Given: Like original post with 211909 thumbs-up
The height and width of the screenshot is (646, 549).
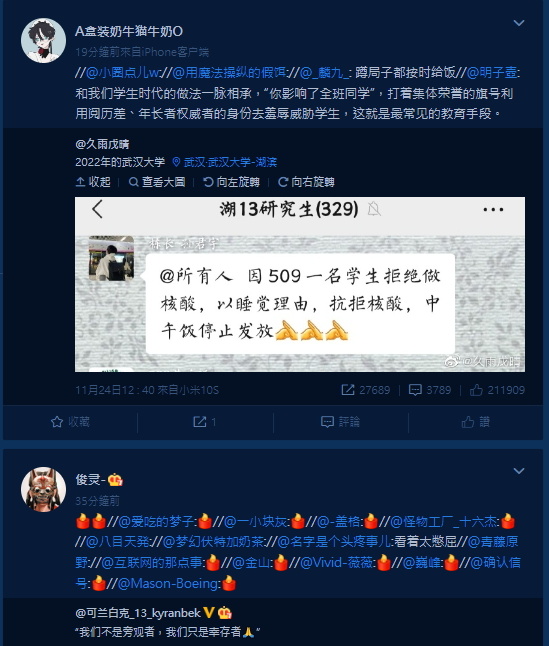Looking at the screenshot, I should pyautogui.click(x=497, y=390).
